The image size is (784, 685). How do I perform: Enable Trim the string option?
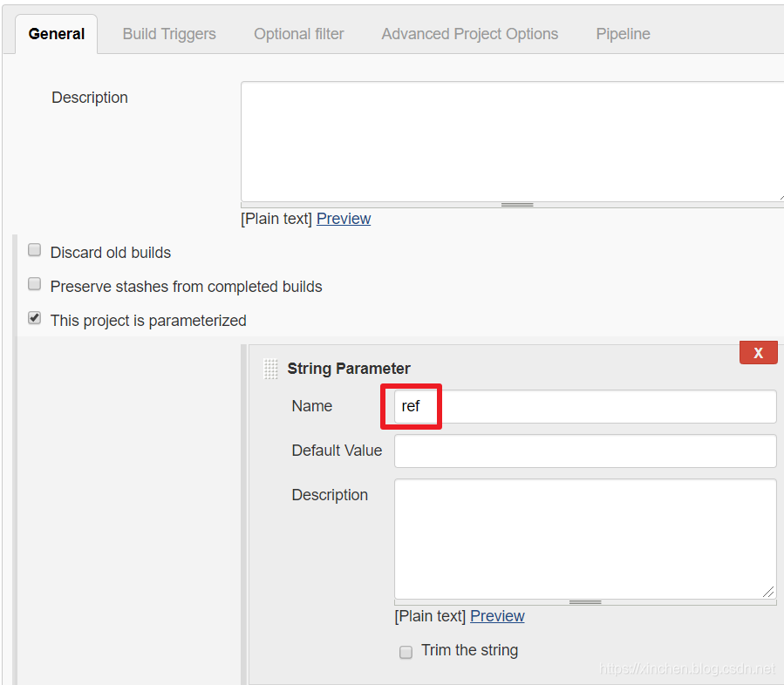pyautogui.click(x=406, y=652)
